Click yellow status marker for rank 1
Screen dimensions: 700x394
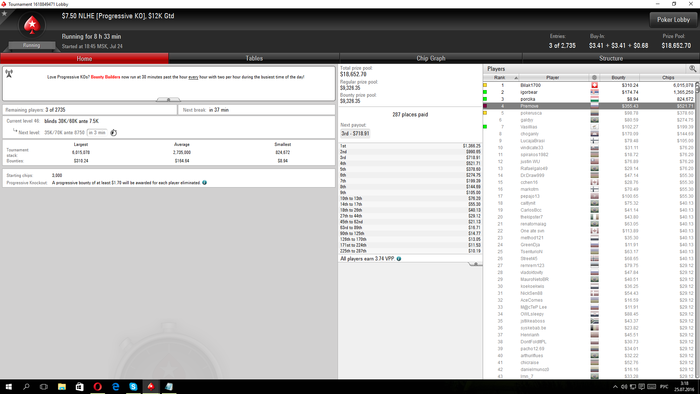[x=485, y=85]
